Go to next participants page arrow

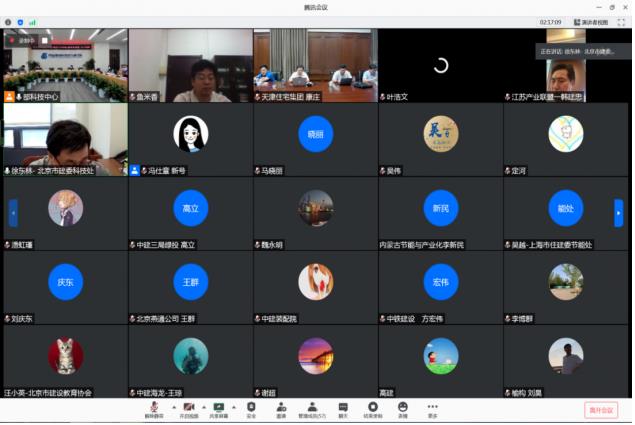coord(618,213)
